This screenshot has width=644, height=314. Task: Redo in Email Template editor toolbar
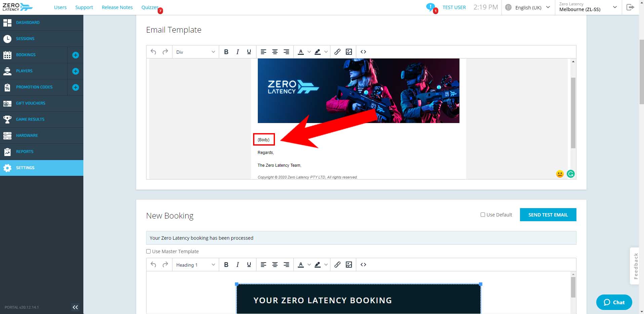(165, 52)
